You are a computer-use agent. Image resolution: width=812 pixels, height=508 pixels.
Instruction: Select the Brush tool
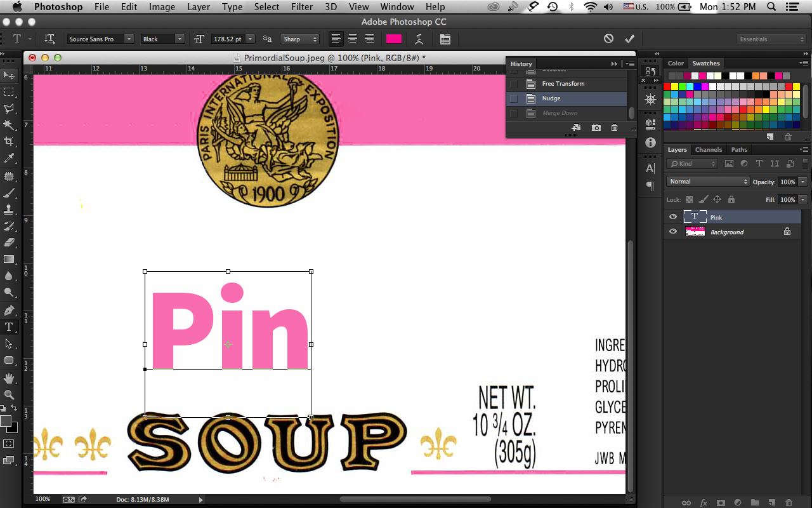(x=9, y=192)
